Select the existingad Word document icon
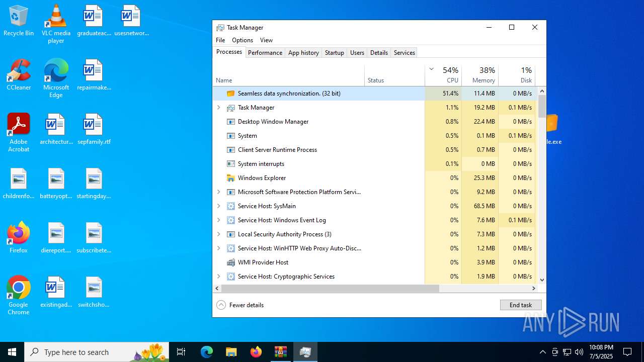The height and width of the screenshot is (362, 644). 56,292
